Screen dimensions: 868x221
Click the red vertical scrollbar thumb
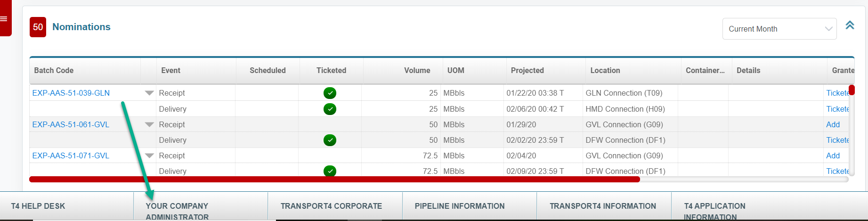852,90
